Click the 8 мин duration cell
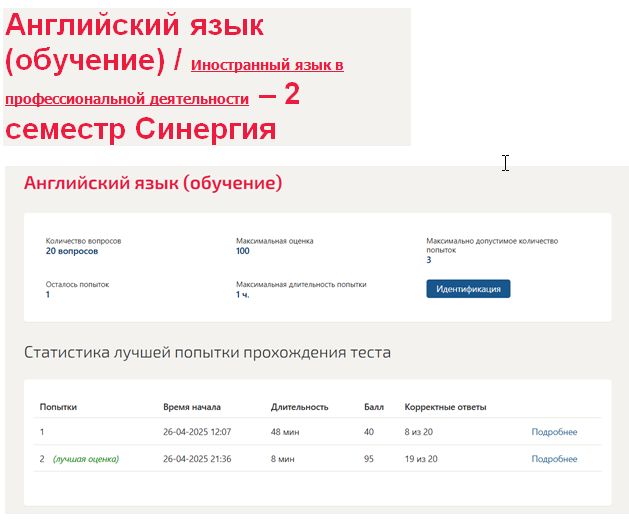 pyautogui.click(x=282, y=459)
